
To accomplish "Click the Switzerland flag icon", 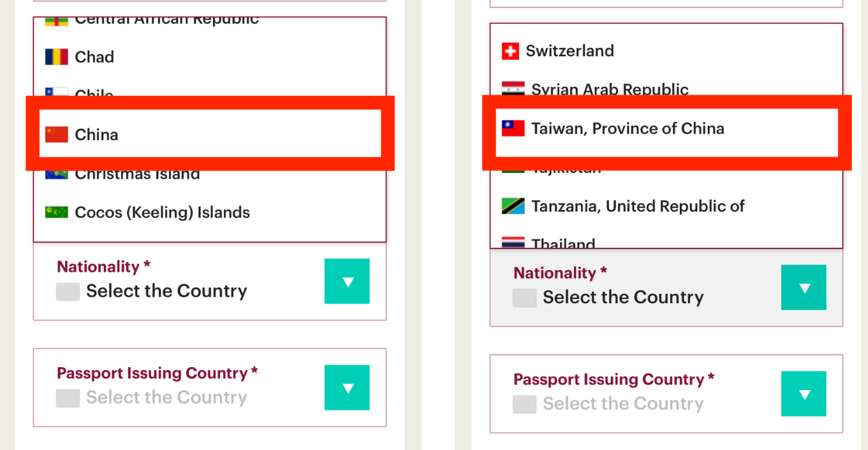I will [x=510, y=51].
